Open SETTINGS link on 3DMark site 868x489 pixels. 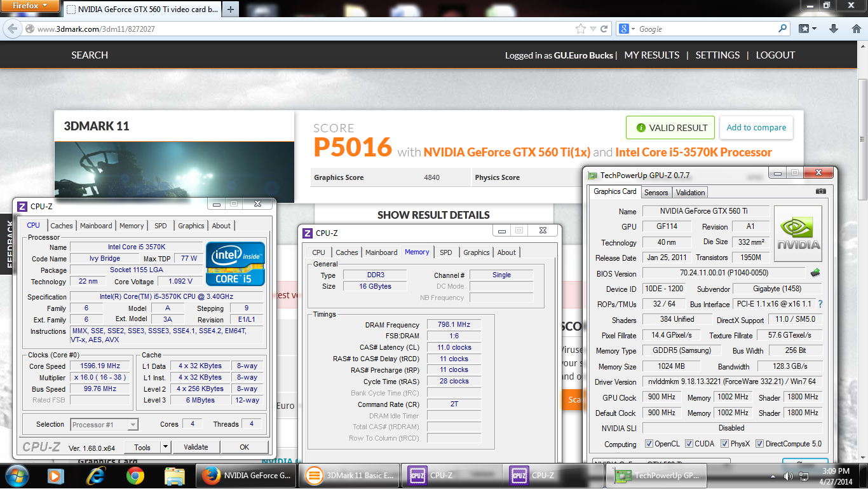tap(717, 55)
